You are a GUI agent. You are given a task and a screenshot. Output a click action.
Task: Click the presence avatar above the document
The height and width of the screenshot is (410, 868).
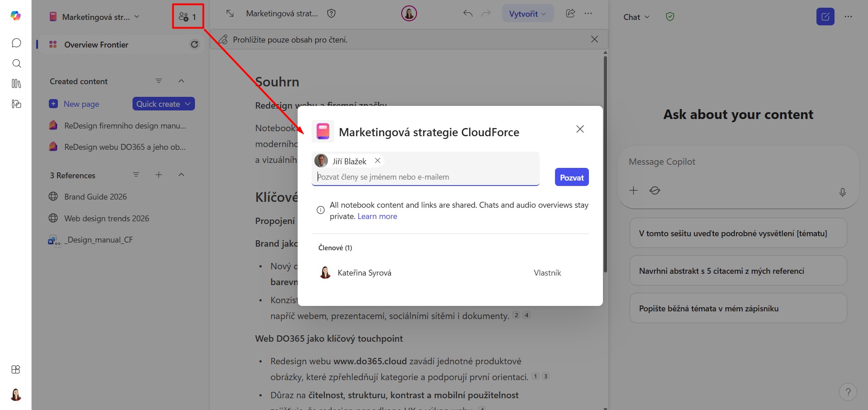(x=409, y=14)
